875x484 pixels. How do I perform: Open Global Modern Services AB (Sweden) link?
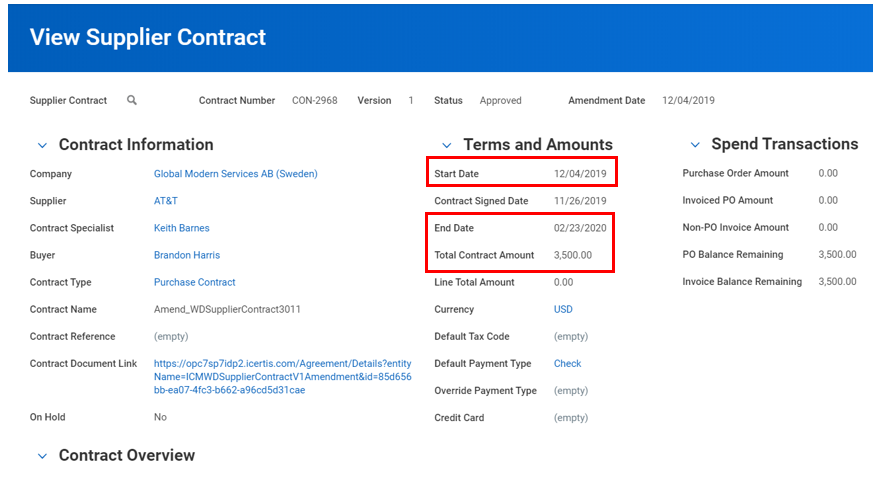click(x=235, y=174)
